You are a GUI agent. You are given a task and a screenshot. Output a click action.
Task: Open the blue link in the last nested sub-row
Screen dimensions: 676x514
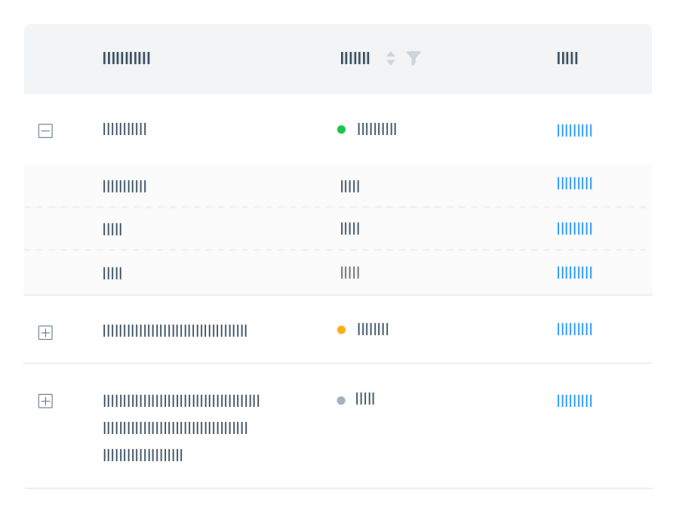point(574,272)
